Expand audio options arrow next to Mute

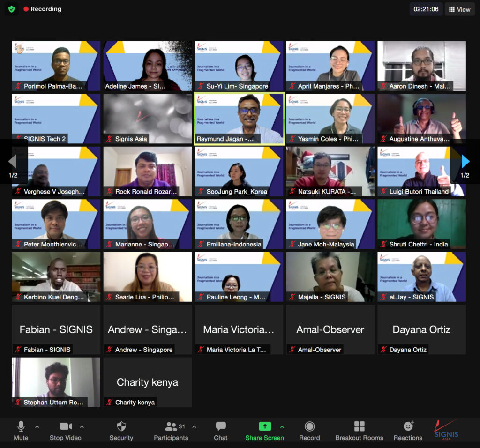[x=37, y=427]
